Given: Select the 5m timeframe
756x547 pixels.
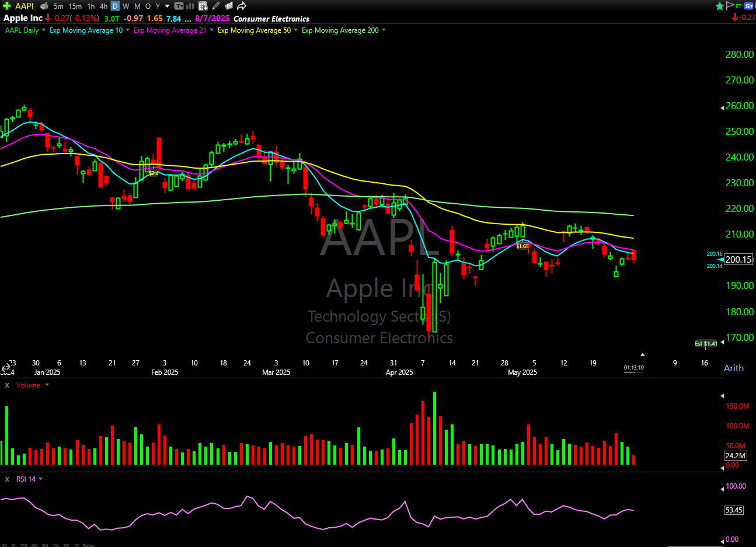Looking at the screenshot, I should pos(58,6).
